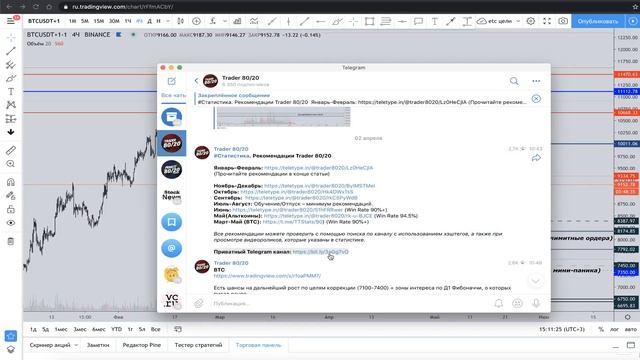The height and width of the screenshot is (360, 640).
Task: Open TradingView hamburger menu
Action: tap(11, 21)
